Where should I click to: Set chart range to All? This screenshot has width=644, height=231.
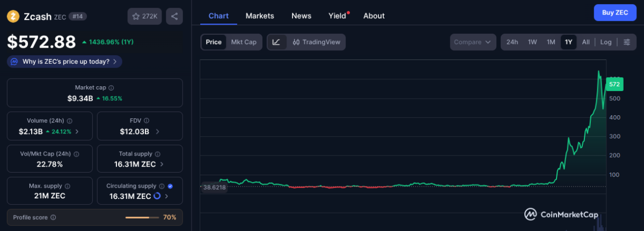pyautogui.click(x=586, y=42)
